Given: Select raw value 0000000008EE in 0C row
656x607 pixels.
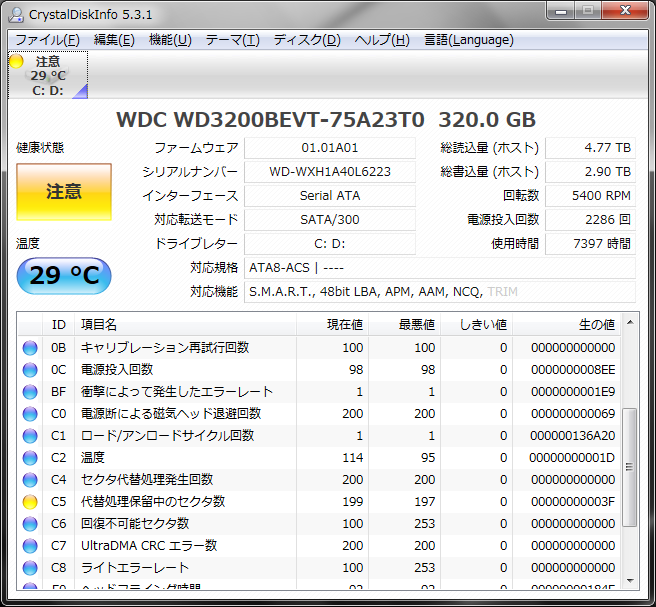Looking at the screenshot, I should coord(573,370).
